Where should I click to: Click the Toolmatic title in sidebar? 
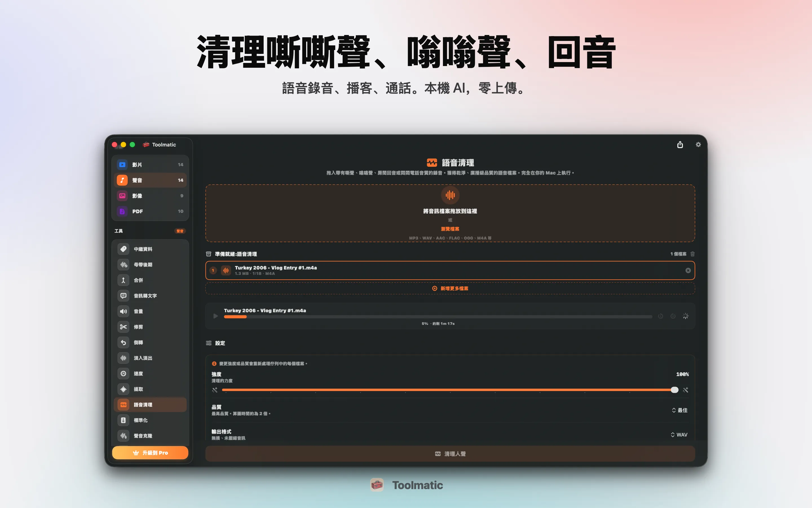[x=164, y=144]
